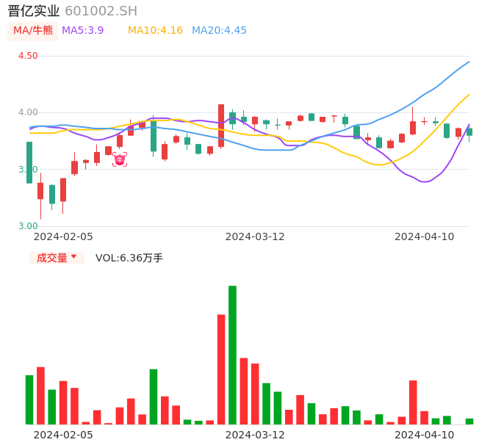The width and height of the screenshot is (504, 445).
Task: Click the tallest red candlestick before 2024-03-12
Action: [x=221, y=126]
